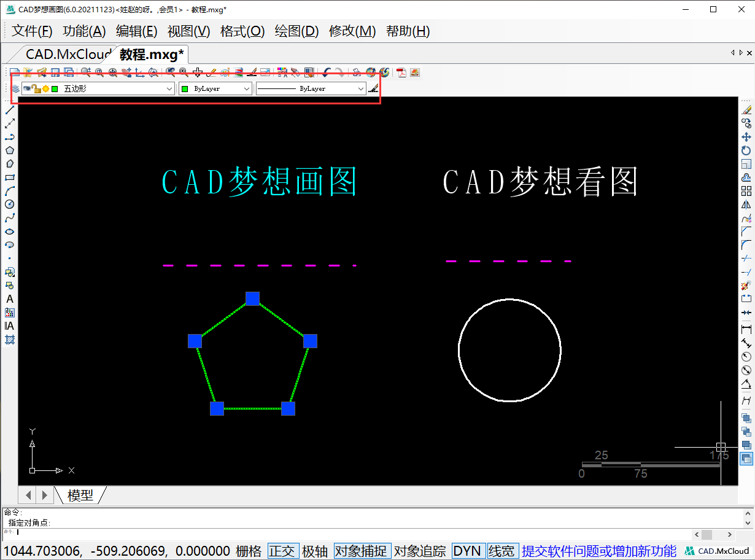This screenshot has height=560, width=755.
Task: Open the 功能(A) menu
Action: (x=84, y=31)
